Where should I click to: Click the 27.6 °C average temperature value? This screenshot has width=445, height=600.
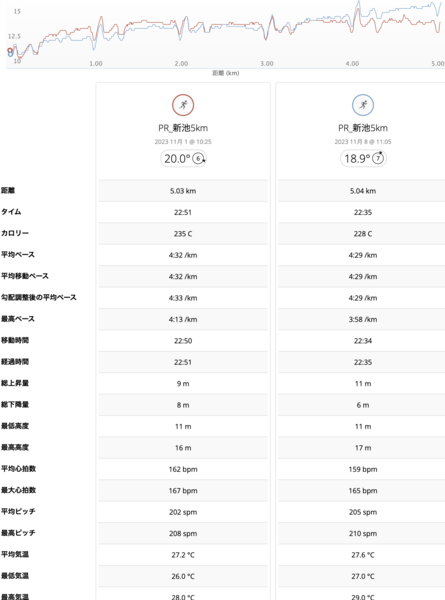click(363, 555)
